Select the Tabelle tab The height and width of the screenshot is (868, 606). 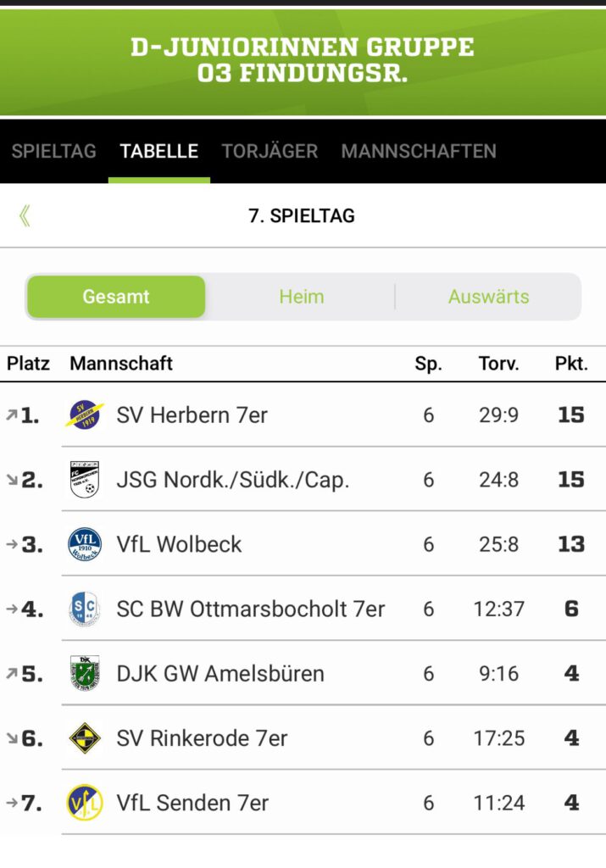(x=159, y=152)
